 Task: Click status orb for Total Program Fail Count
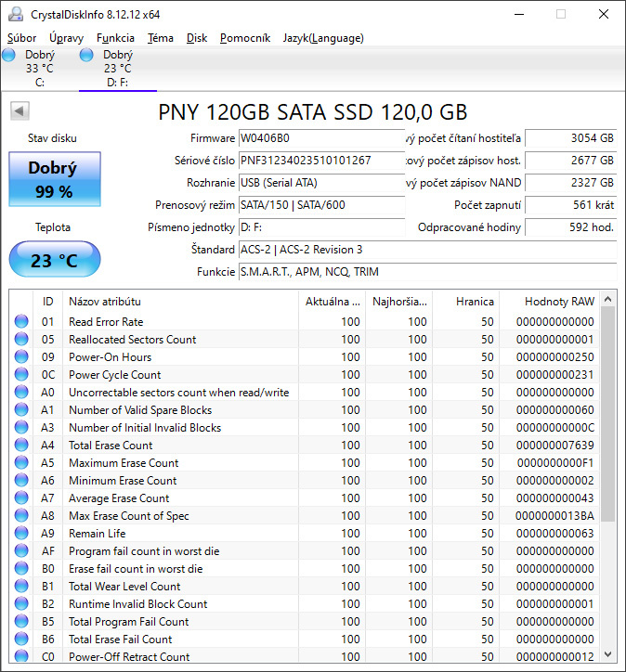pos(21,621)
